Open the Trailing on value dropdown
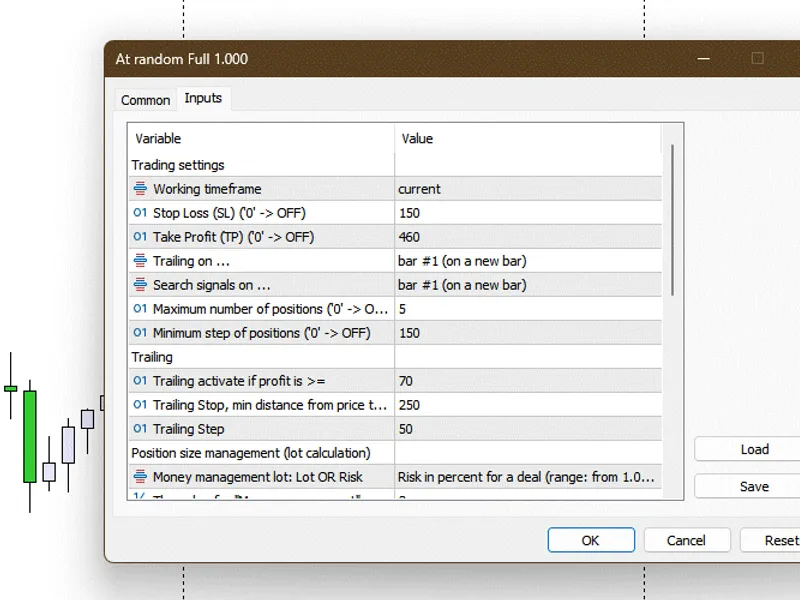800x600 pixels. pos(528,261)
